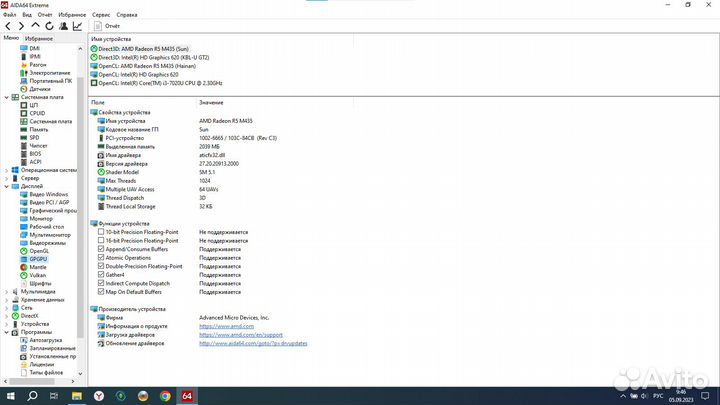Open the aida64.com driver updates link
Screen dimensions: 720x405
253,343
